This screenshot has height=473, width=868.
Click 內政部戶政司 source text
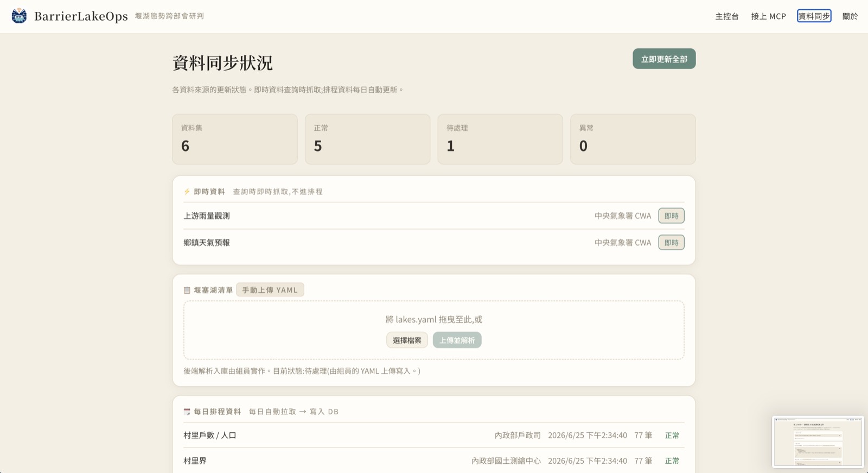[x=518, y=435]
